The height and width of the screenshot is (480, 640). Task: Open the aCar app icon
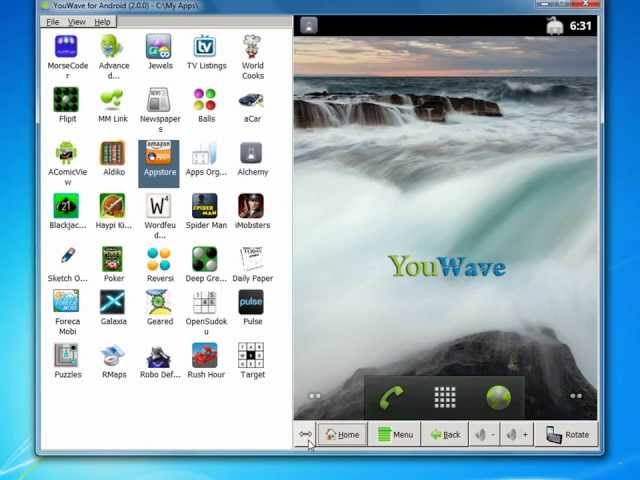(251, 100)
